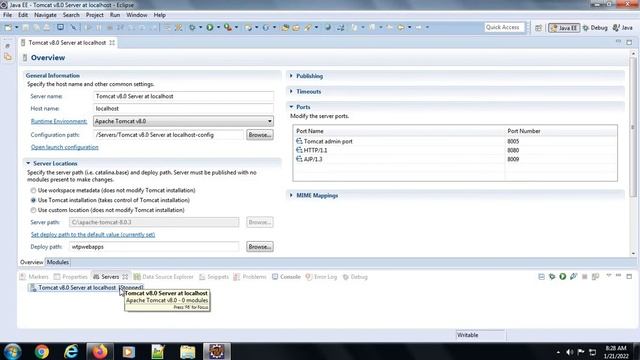Click the Windows Start button

tap(12, 351)
